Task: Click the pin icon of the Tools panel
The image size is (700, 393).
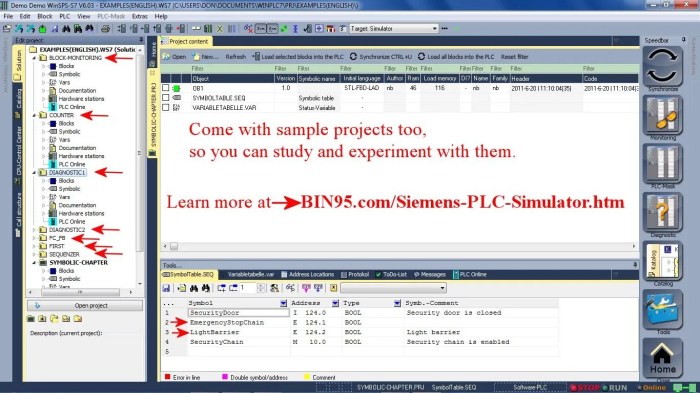Action: pyautogui.click(x=635, y=265)
